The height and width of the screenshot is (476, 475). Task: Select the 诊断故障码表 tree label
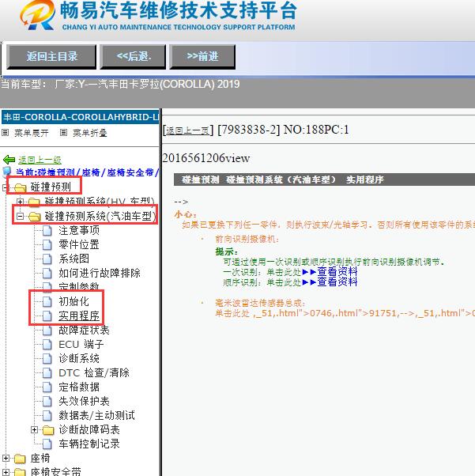click(x=89, y=430)
